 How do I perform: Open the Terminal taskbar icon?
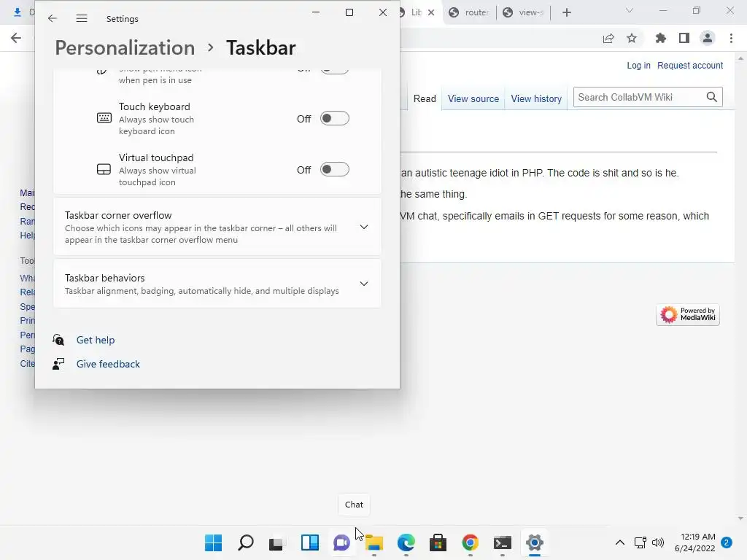[502, 542]
